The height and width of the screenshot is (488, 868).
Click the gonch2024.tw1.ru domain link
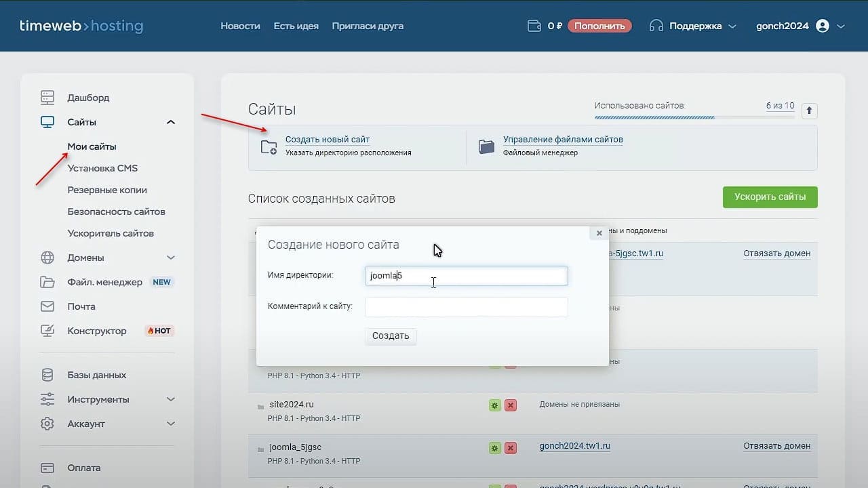(575, 446)
